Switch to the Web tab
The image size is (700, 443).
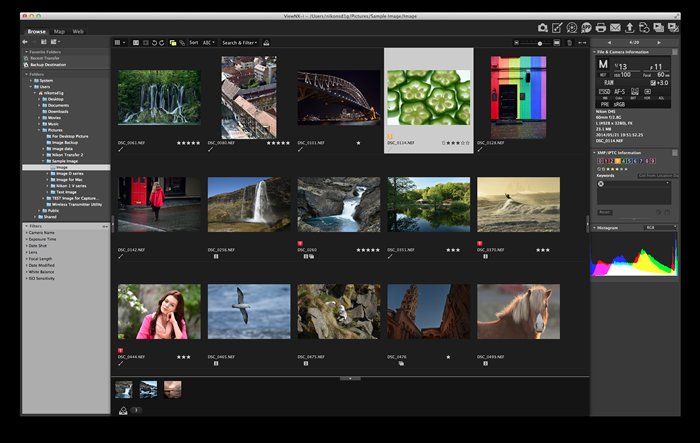tap(78, 31)
